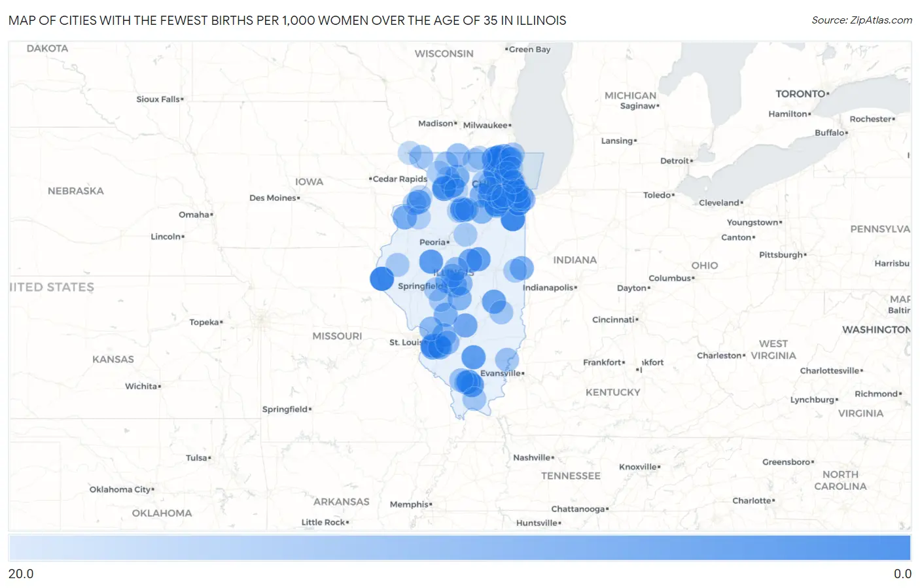The image size is (920, 588).
Task: Click the Indianapolis city label
Action: 548,287
